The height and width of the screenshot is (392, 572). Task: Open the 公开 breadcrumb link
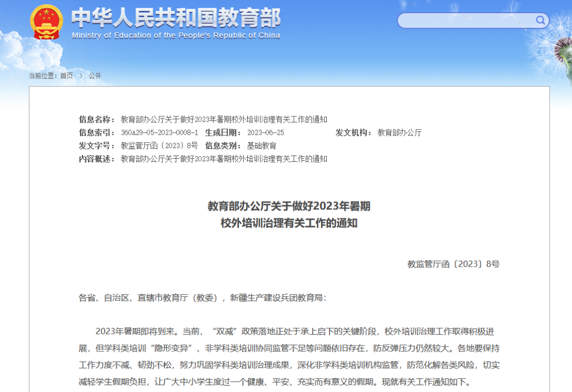tap(95, 76)
